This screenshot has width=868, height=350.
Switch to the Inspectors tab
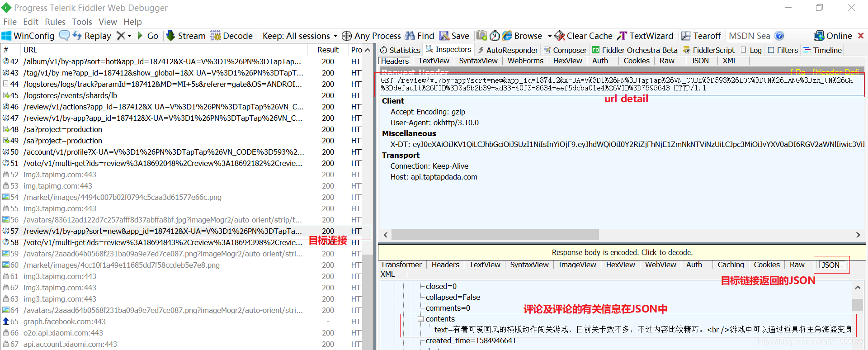pyautogui.click(x=448, y=50)
